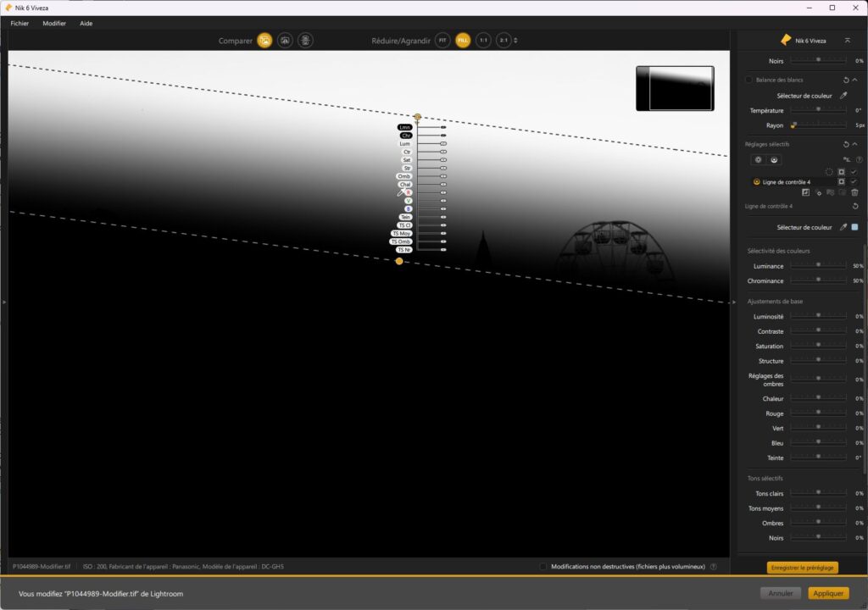Expand the left panel arrow
Viewport: 868px width, 610px height.
pyautogui.click(x=4, y=302)
